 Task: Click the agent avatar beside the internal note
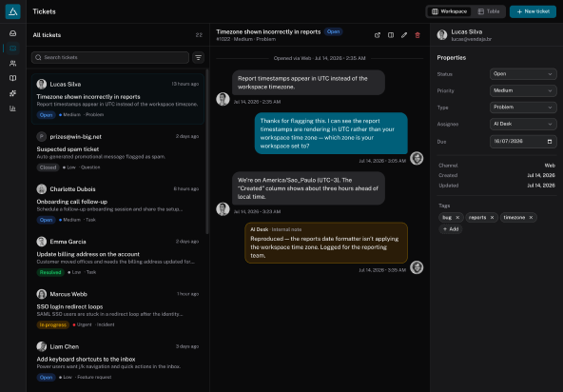pos(417,267)
